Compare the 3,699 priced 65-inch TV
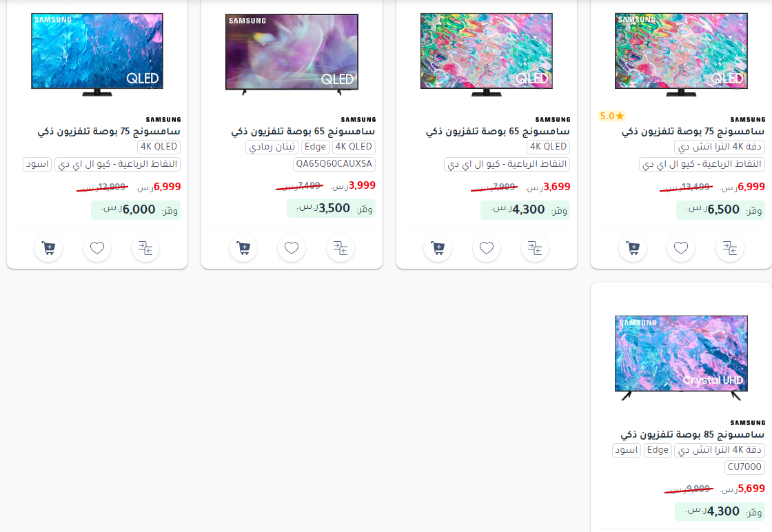The height and width of the screenshot is (532, 772). (x=535, y=248)
